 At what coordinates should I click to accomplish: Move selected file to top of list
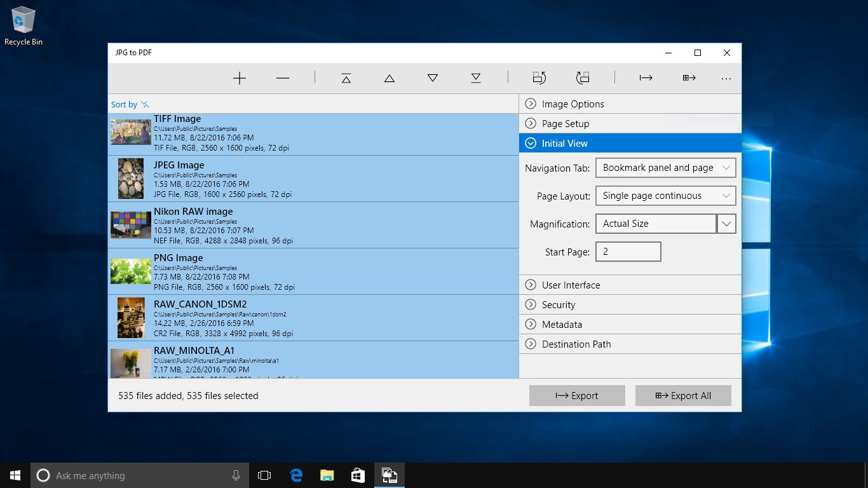(346, 78)
